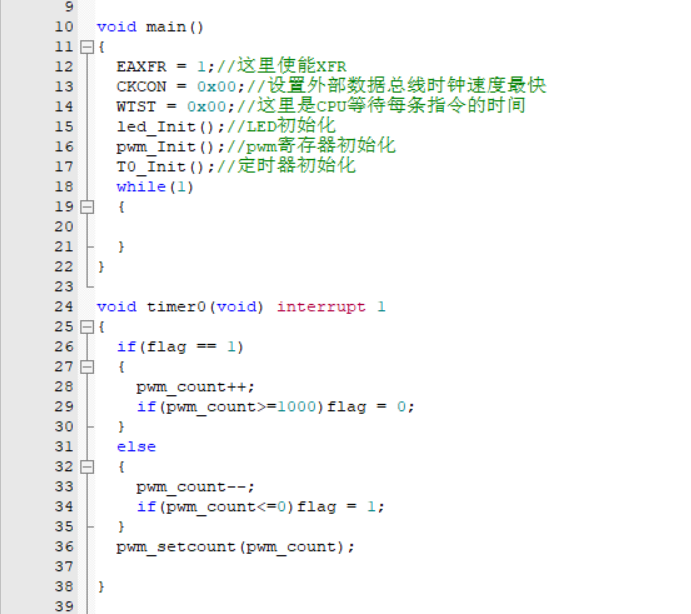Click on 'void main()' declaration
691x614 pixels.
150,27
